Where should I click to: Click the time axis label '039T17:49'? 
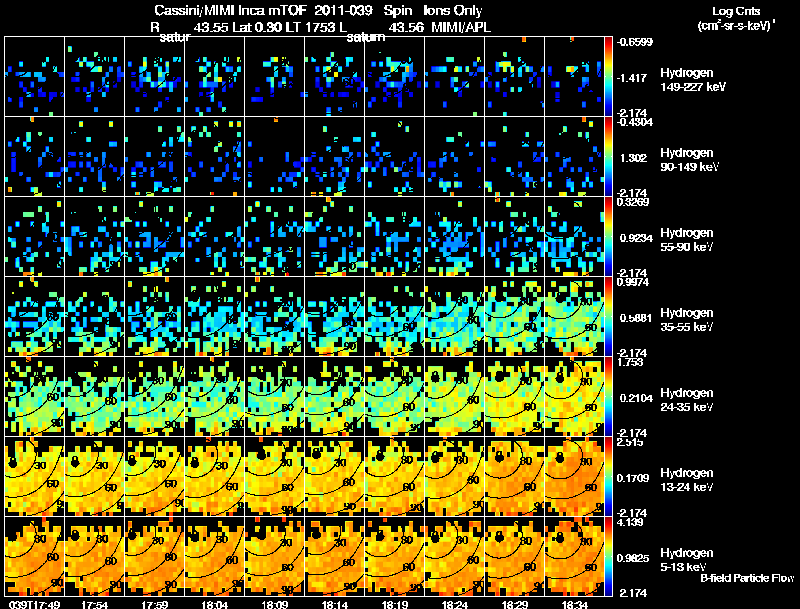pos(35,604)
